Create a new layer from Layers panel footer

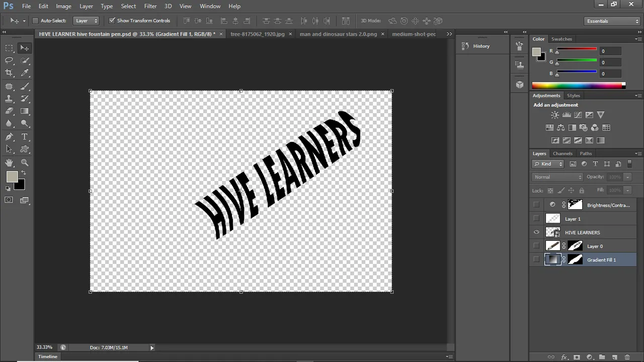click(x=614, y=357)
